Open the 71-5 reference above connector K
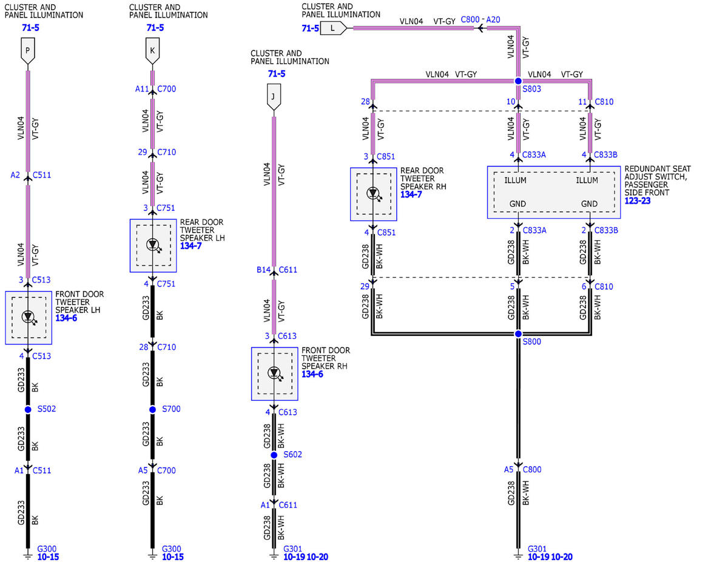728x562 pixels. 155,28
